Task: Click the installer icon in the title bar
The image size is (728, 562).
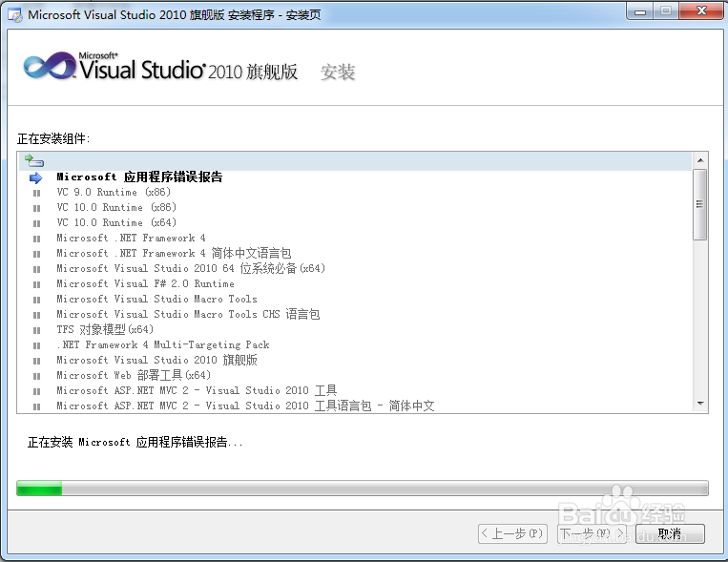Action: pyautogui.click(x=15, y=15)
